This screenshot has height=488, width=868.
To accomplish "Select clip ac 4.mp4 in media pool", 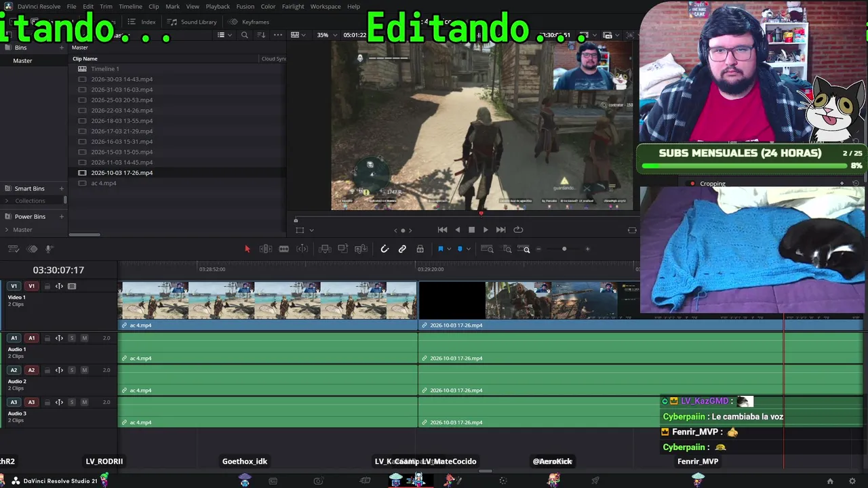I will 104,183.
